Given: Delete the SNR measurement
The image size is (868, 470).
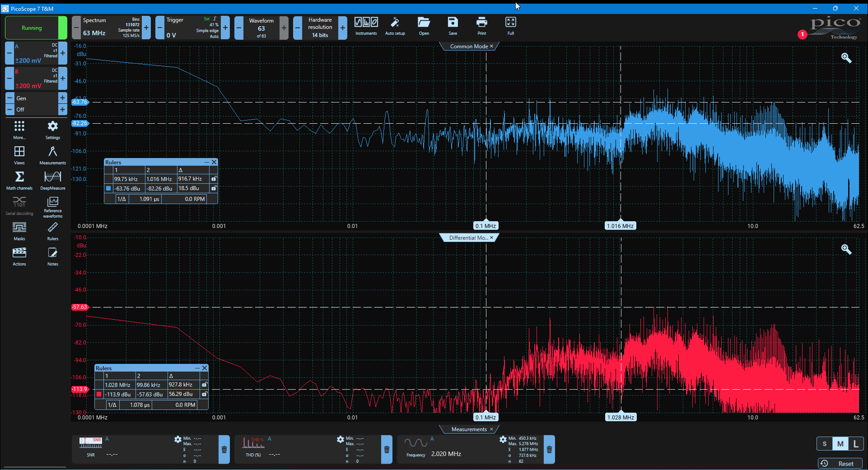Looking at the screenshot, I should (224, 450).
